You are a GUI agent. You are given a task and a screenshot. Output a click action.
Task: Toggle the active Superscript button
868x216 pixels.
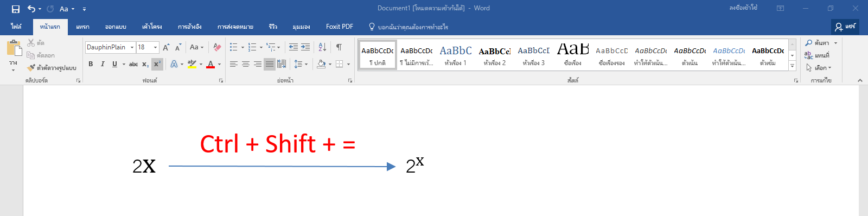157,64
